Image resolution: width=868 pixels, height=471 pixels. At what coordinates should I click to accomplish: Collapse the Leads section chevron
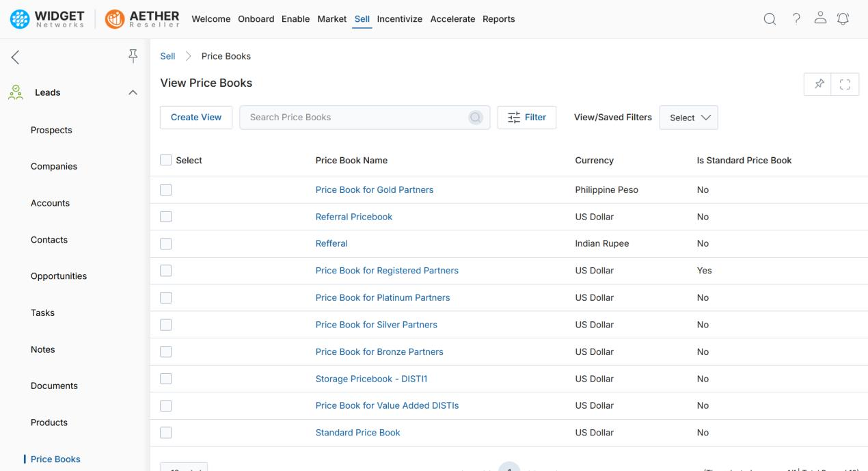(133, 92)
